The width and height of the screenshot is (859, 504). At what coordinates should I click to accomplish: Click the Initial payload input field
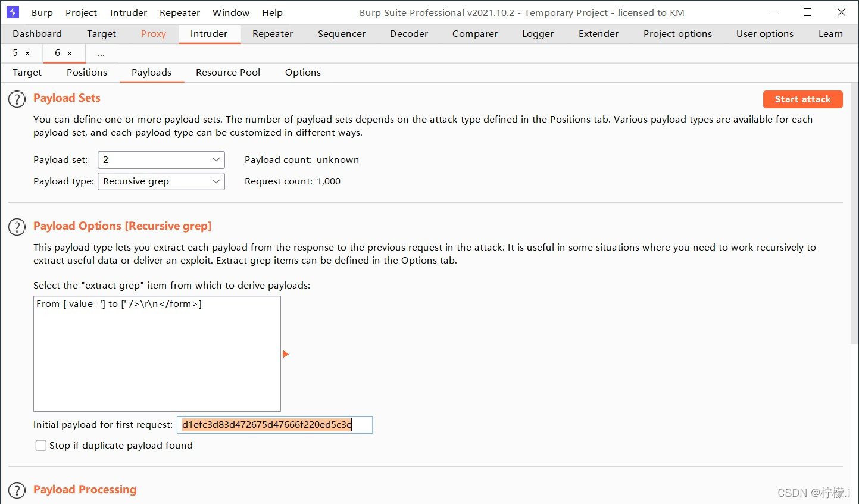click(275, 425)
